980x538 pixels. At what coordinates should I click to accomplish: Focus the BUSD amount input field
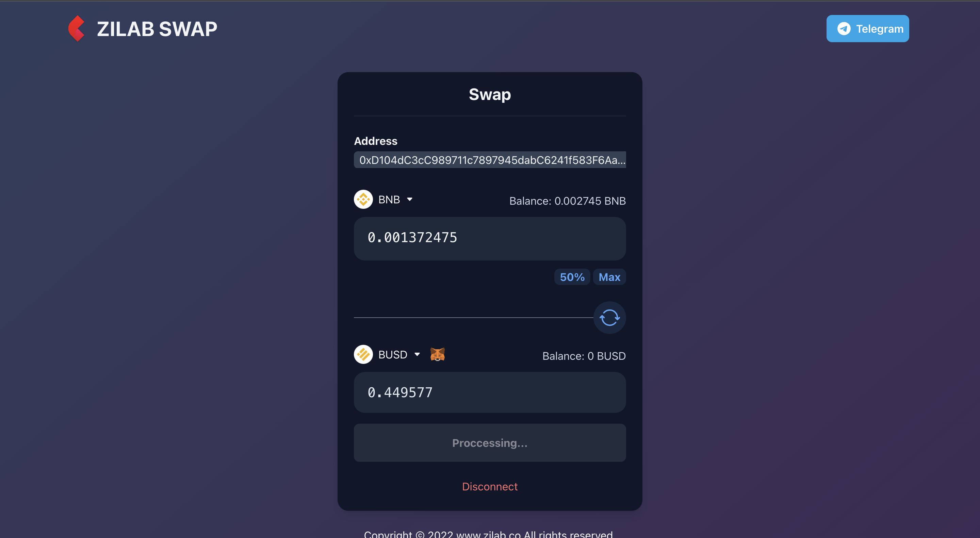click(490, 392)
